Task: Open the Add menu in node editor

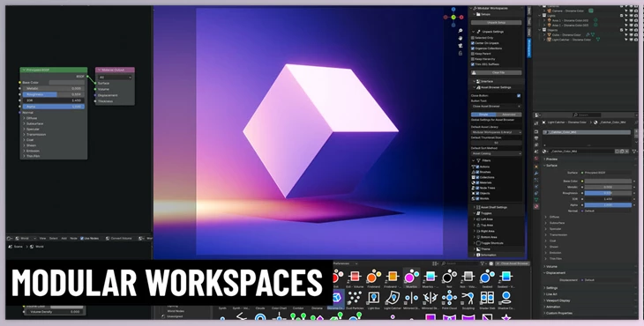Action: click(x=64, y=238)
